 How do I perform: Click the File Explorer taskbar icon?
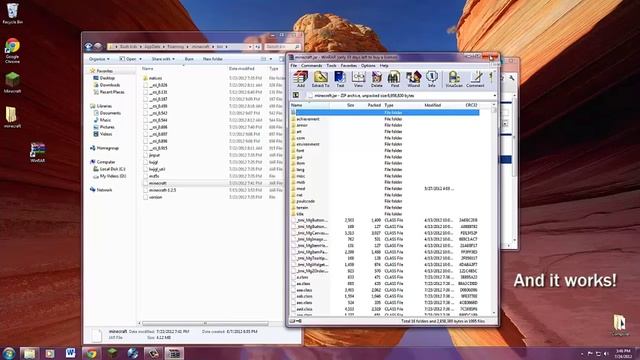29,353
